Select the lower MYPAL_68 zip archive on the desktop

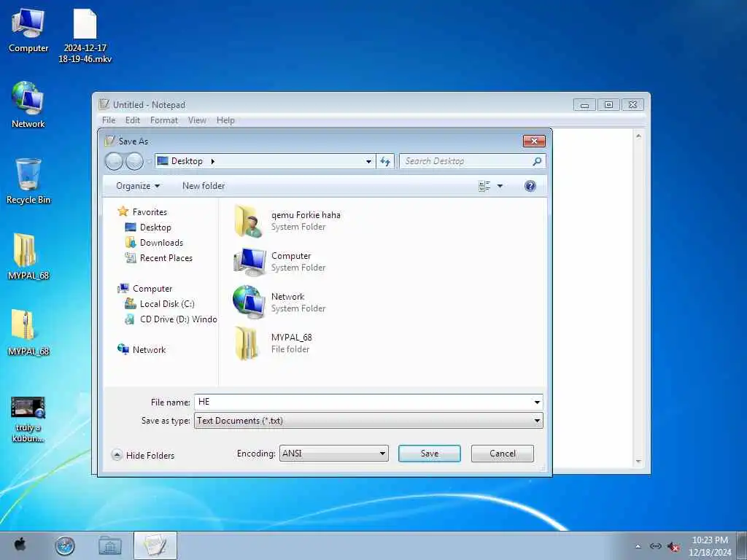28,332
